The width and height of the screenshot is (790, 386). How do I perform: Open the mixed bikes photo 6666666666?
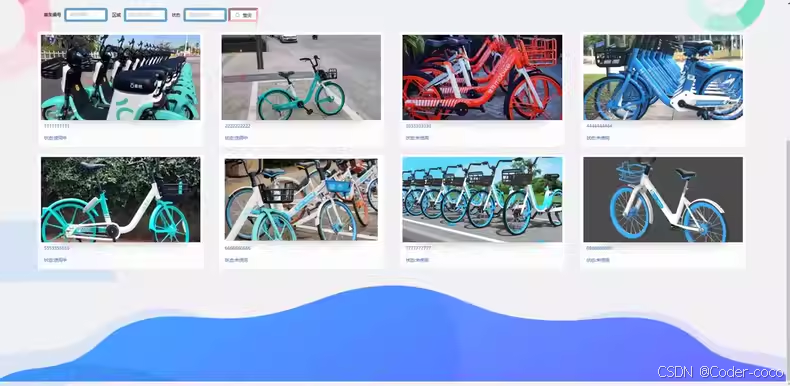point(301,200)
